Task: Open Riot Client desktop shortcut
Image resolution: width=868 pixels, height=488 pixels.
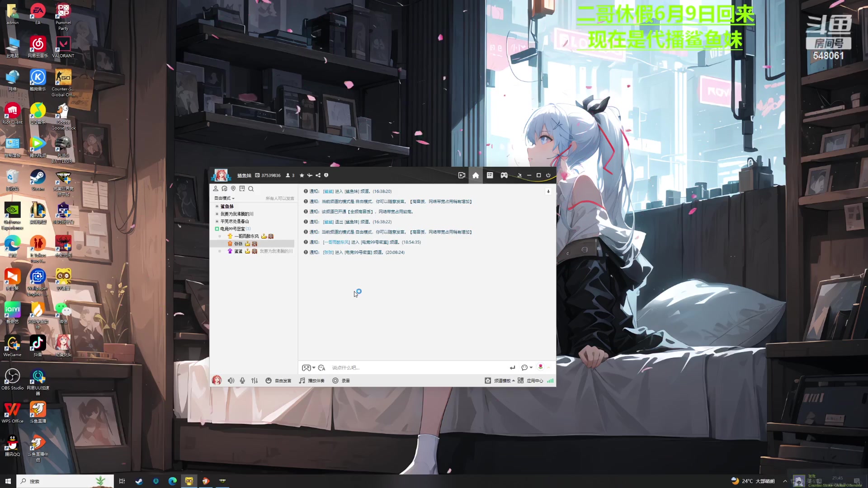Action: pyautogui.click(x=12, y=114)
